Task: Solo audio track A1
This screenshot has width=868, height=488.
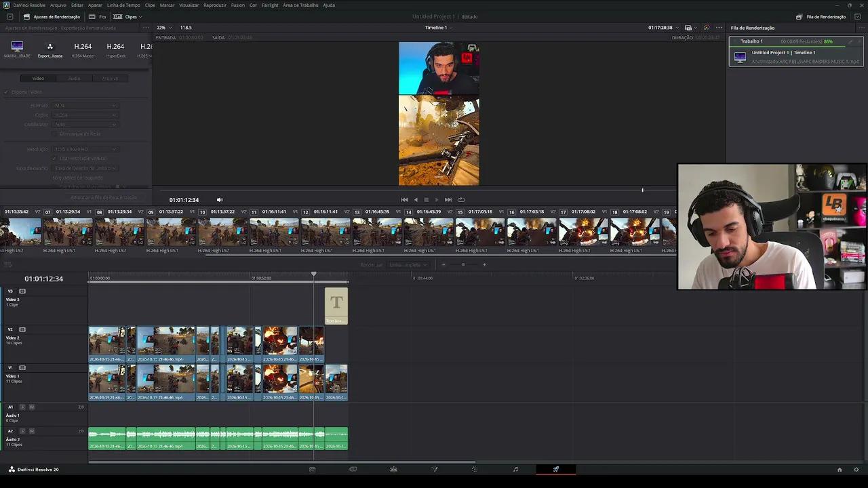Action: tap(22, 407)
